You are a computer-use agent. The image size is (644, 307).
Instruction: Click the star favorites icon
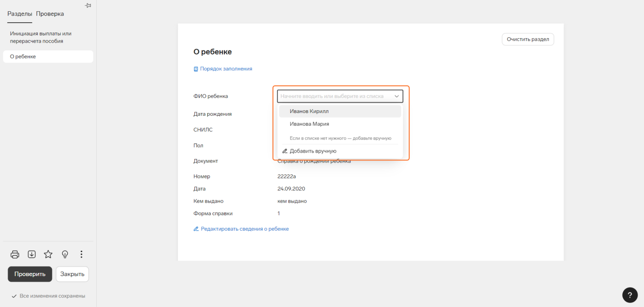click(48, 254)
